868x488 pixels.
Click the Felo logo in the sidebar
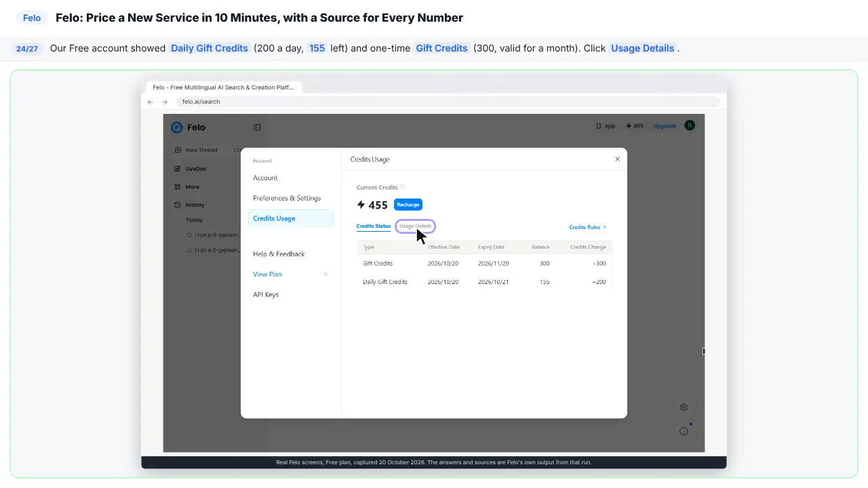click(x=188, y=127)
